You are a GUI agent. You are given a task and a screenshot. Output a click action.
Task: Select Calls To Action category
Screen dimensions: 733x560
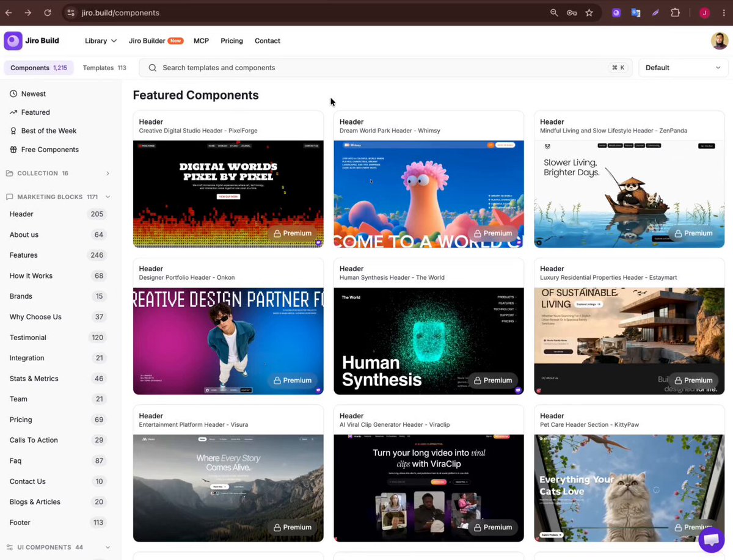[x=58, y=440]
